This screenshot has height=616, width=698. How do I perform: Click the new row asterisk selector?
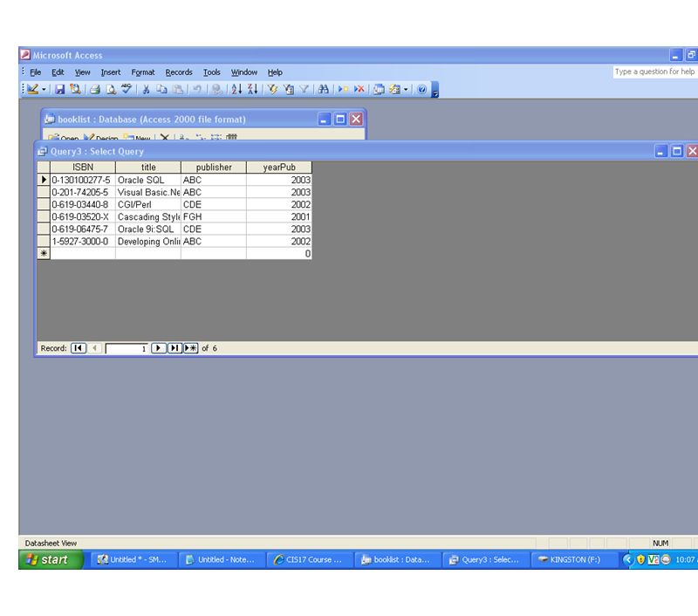pyautogui.click(x=44, y=254)
